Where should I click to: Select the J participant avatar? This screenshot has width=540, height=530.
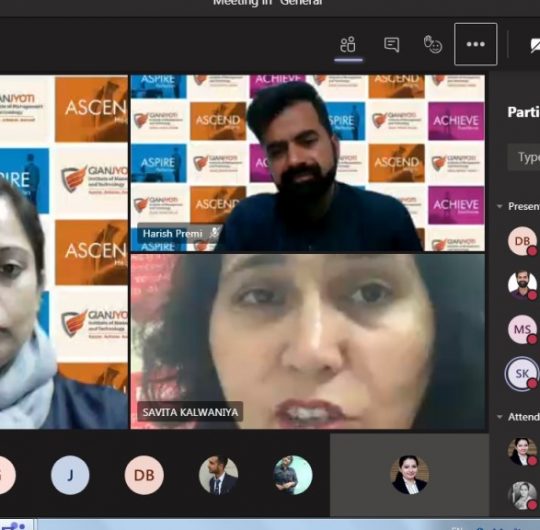pyautogui.click(x=70, y=475)
